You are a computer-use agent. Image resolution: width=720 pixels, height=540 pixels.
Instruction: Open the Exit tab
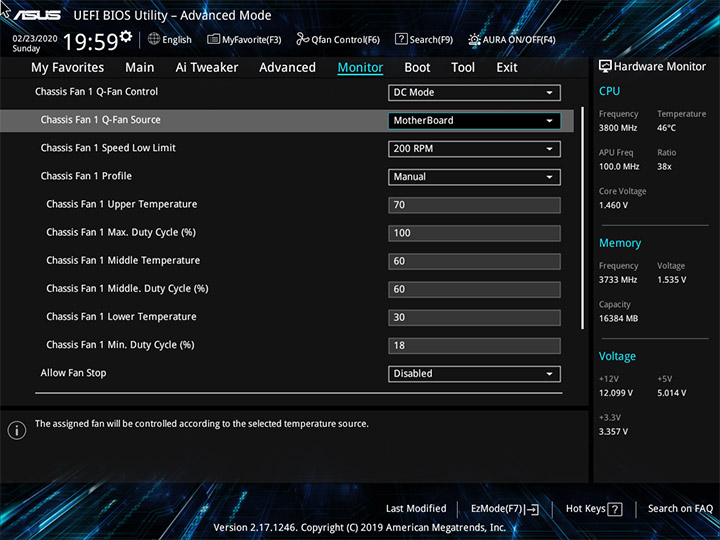(x=507, y=68)
